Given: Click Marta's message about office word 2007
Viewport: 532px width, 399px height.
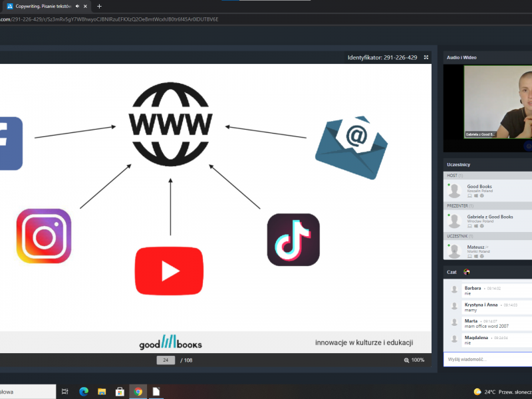Looking at the screenshot, I should coord(487,327).
